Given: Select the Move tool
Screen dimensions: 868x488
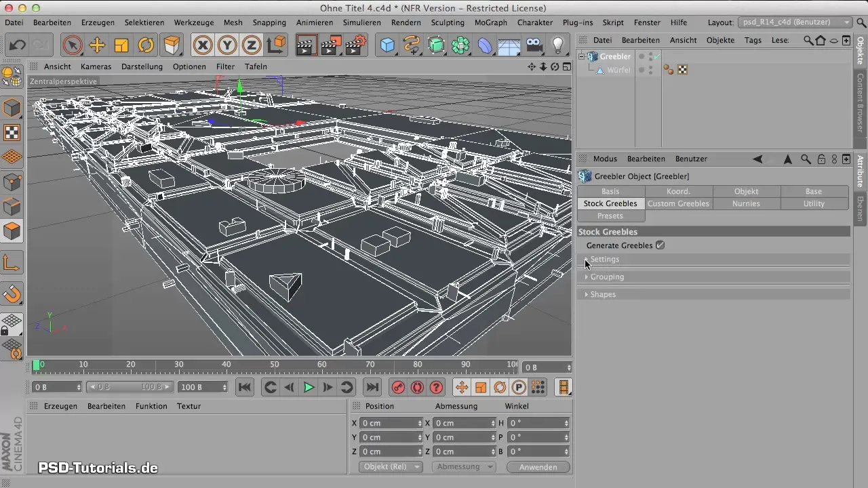Looking at the screenshot, I should pyautogui.click(x=97, y=45).
